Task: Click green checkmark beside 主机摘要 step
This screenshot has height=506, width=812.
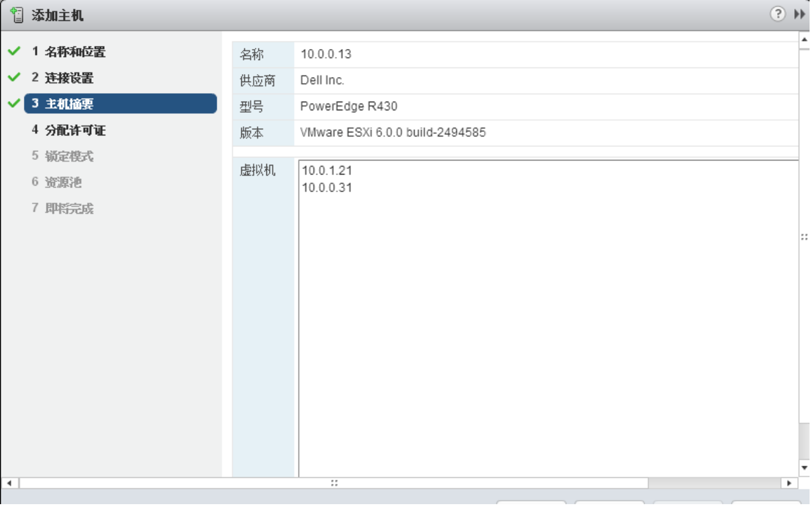Action: [13, 104]
